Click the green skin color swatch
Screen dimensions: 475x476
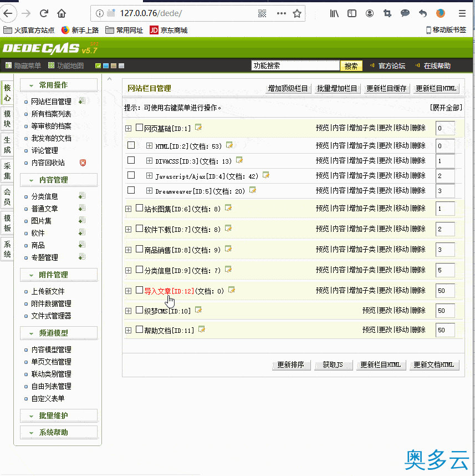[x=98, y=66]
